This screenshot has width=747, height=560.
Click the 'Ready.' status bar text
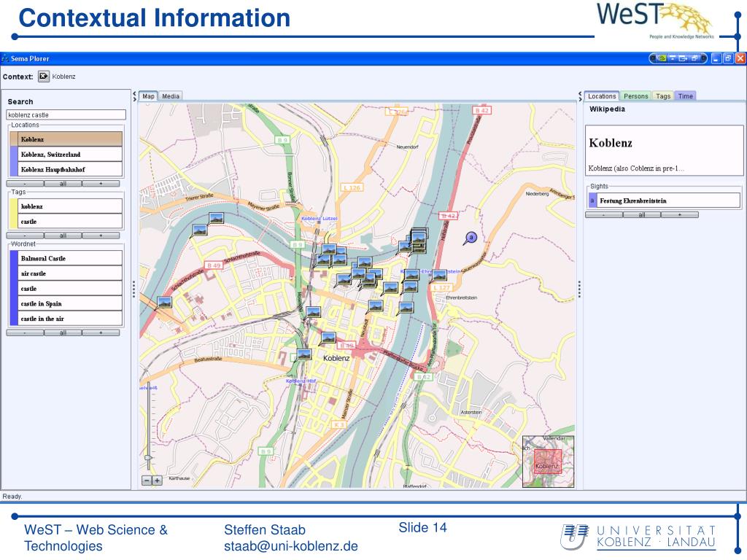click(x=12, y=496)
